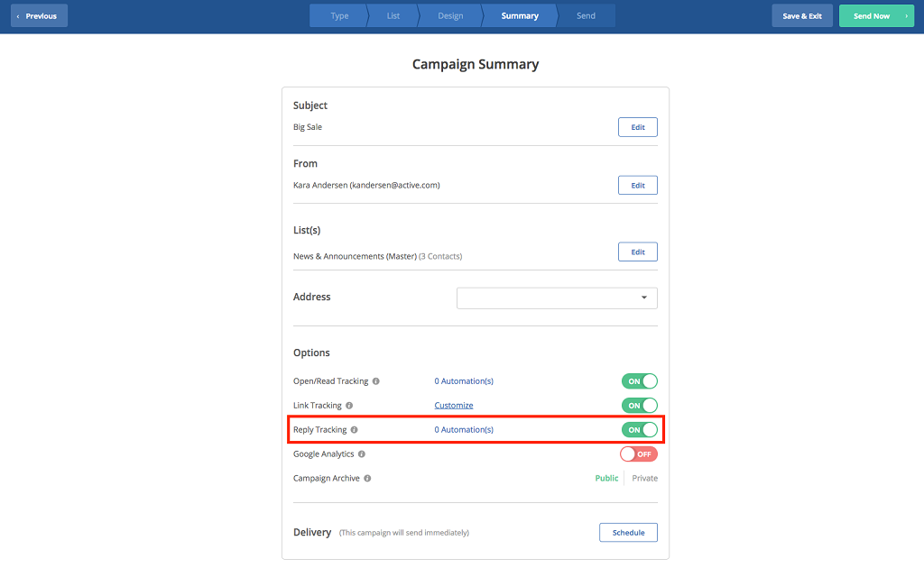
Task: Open the Address dropdown
Action: pyautogui.click(x=557, y=298)
